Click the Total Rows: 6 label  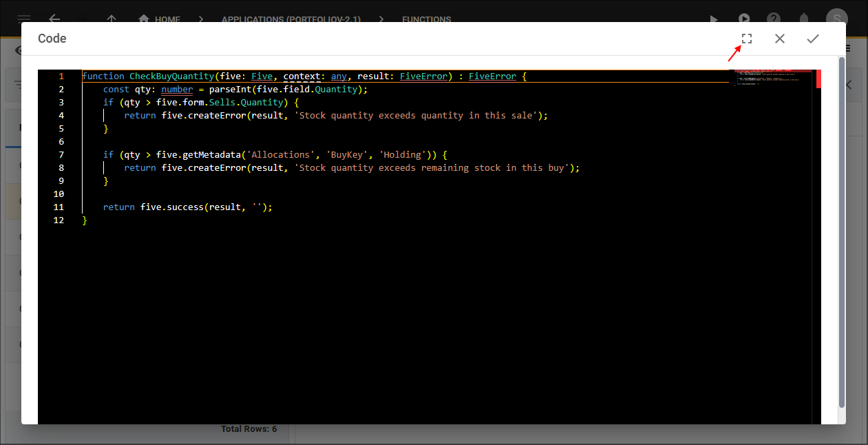(248, 428)
